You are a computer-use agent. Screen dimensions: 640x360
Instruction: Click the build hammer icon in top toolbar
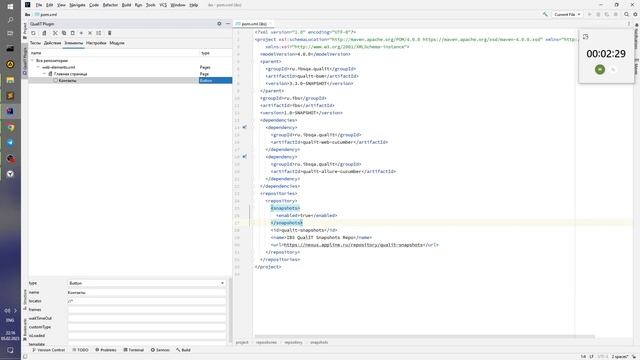tap(545, 14)
